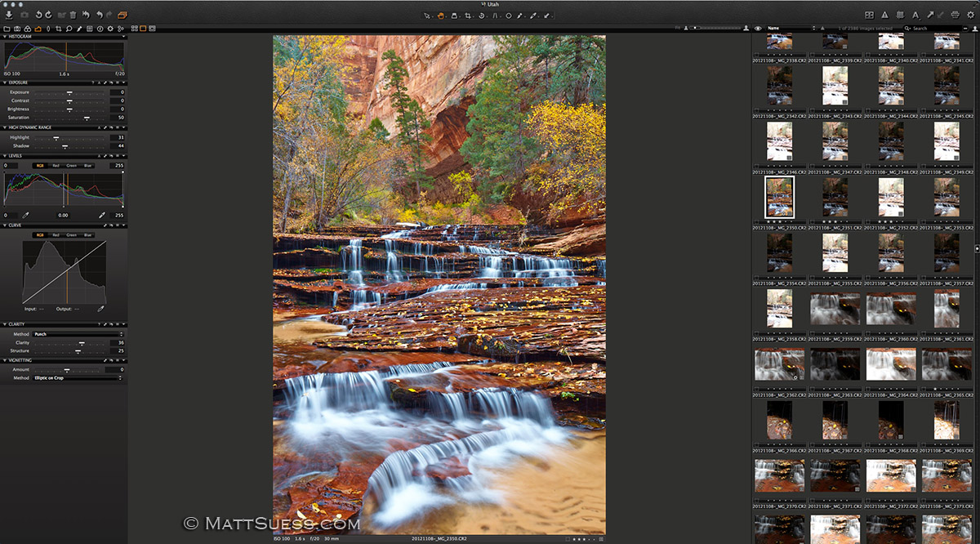Click the auto-adjust button in the Exposure panel header
The height and width of the screenshot is (544, 980).
100,82
